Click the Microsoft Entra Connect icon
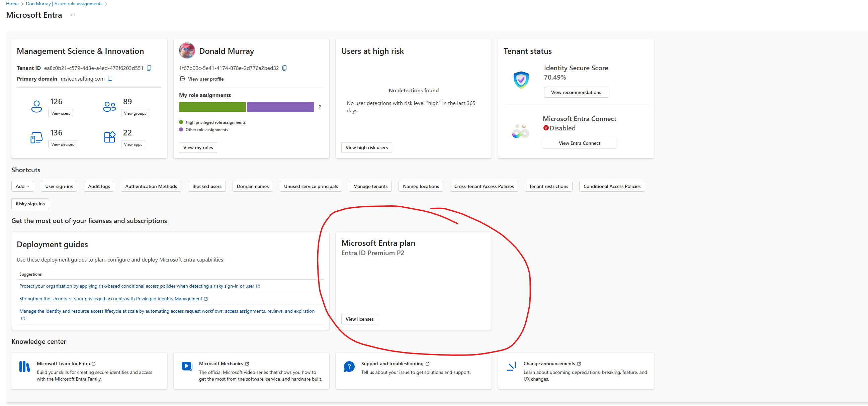 pyautogui.click(x=521, y=131)
